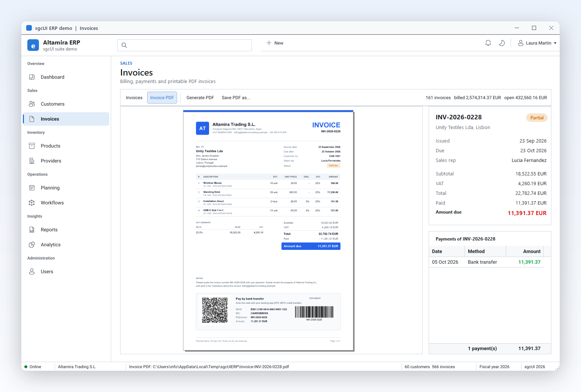This screenshot has height=392, width=581.
Task: Click Unity Textiles Lda, Lisbon customer text
Action: [463, 128]
